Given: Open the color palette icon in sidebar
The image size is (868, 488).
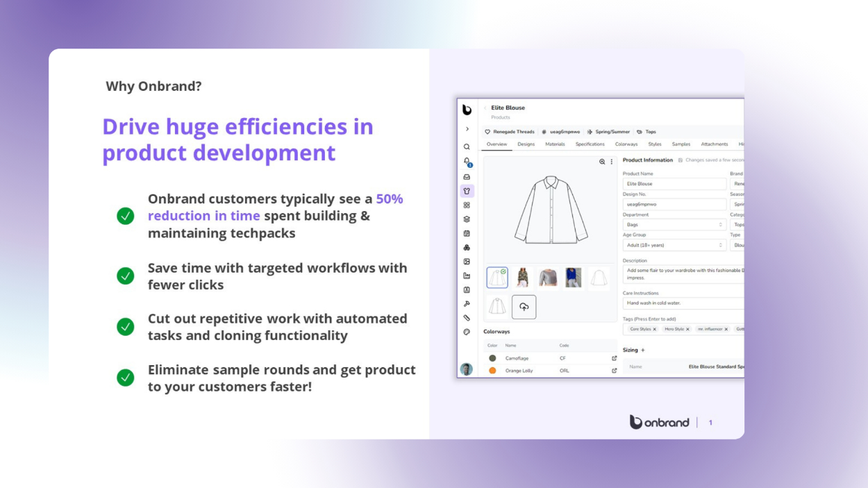Looking at the screenshot, I should coord(467,332).
